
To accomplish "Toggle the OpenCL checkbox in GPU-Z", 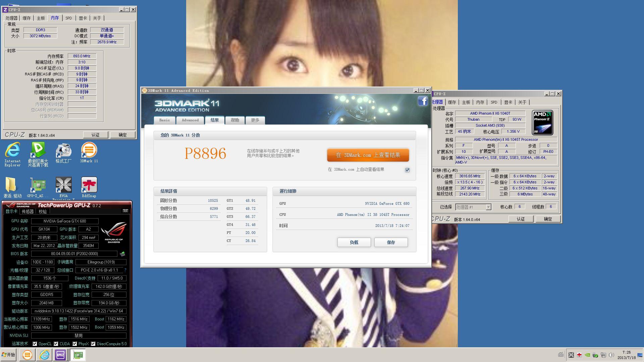I will (35, 344).
